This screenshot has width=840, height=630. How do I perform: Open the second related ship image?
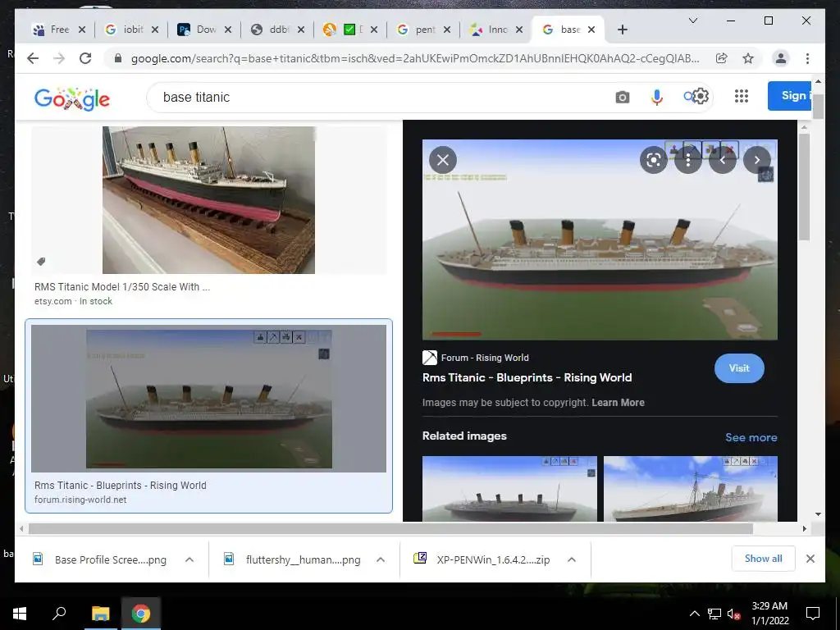[691, 489]
